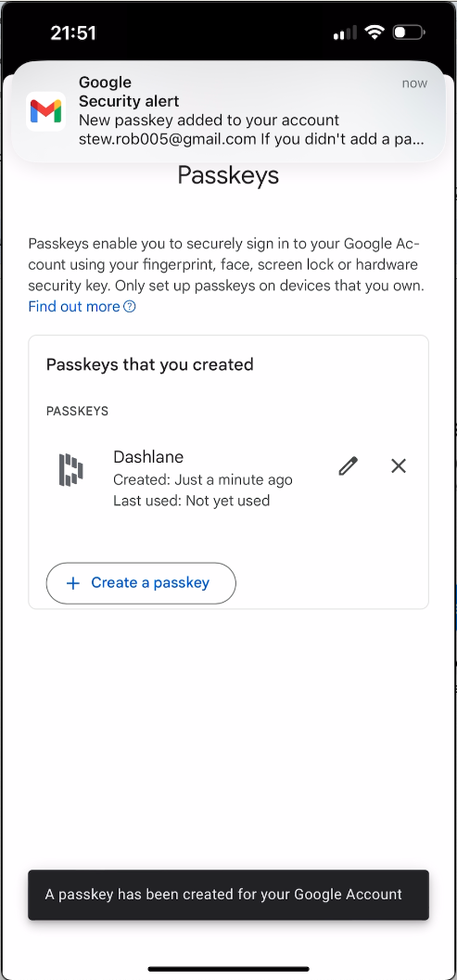Tap the Passkeys page heading
The image size is (457, 980).
click(228, 175)
